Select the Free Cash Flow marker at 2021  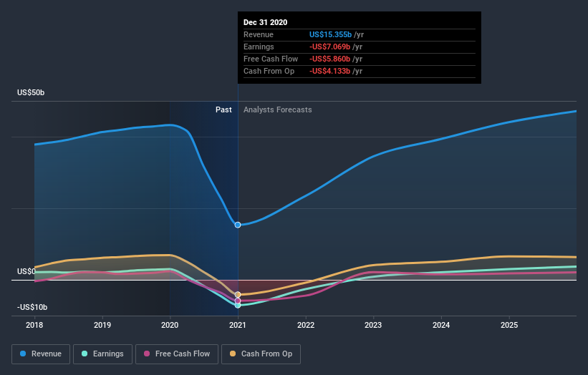point(238,301)
